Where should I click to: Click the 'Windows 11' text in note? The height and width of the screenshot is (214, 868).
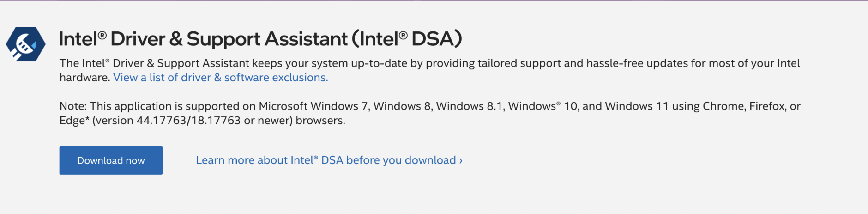coord(637,106)
